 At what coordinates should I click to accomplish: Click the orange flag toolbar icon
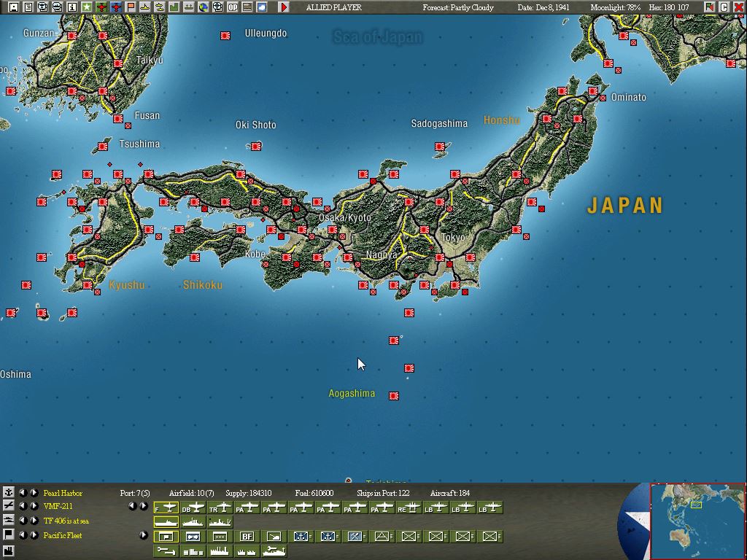point(130,7)
